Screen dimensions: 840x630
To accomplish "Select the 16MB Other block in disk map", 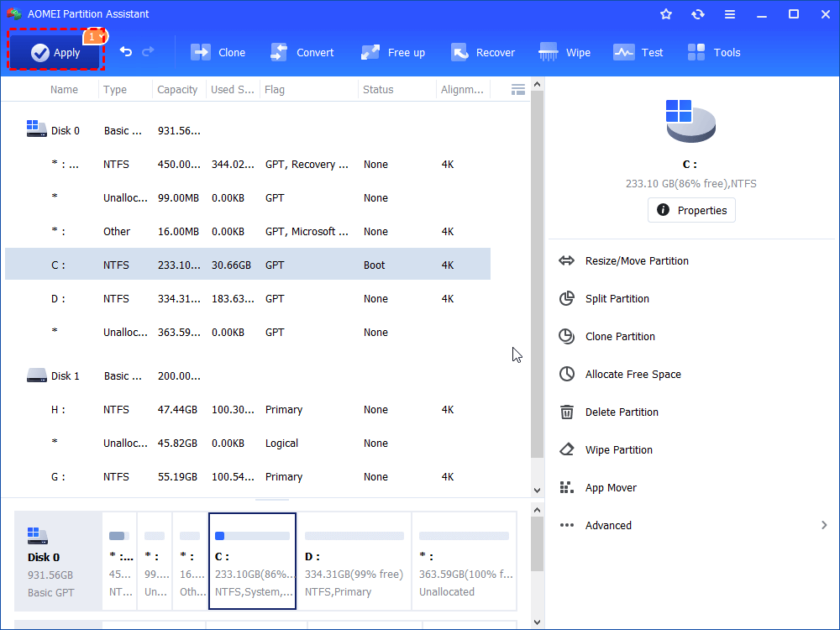I will tap(190, 561).
